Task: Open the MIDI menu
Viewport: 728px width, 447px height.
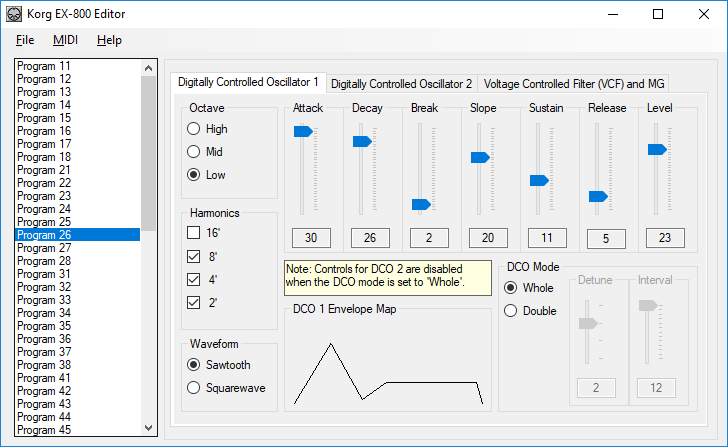Action: (x=65, y=40)
